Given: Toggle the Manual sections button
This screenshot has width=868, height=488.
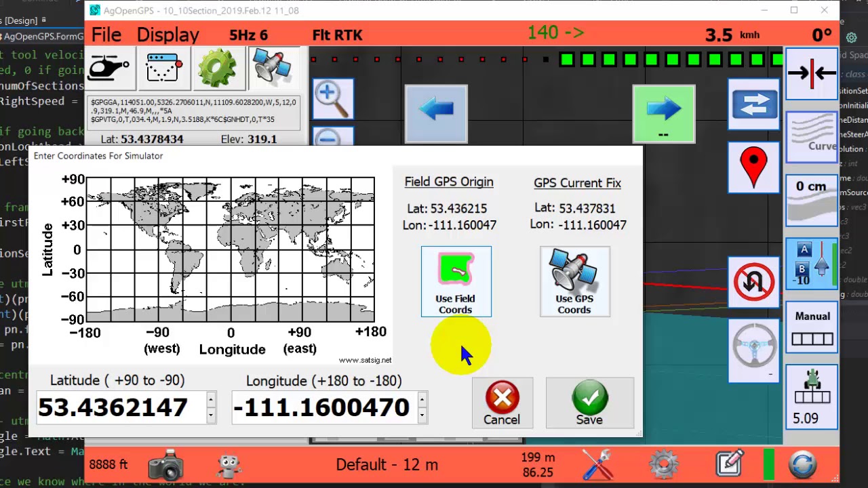Looking at the screenshot, I should click(x=812, y=327).
